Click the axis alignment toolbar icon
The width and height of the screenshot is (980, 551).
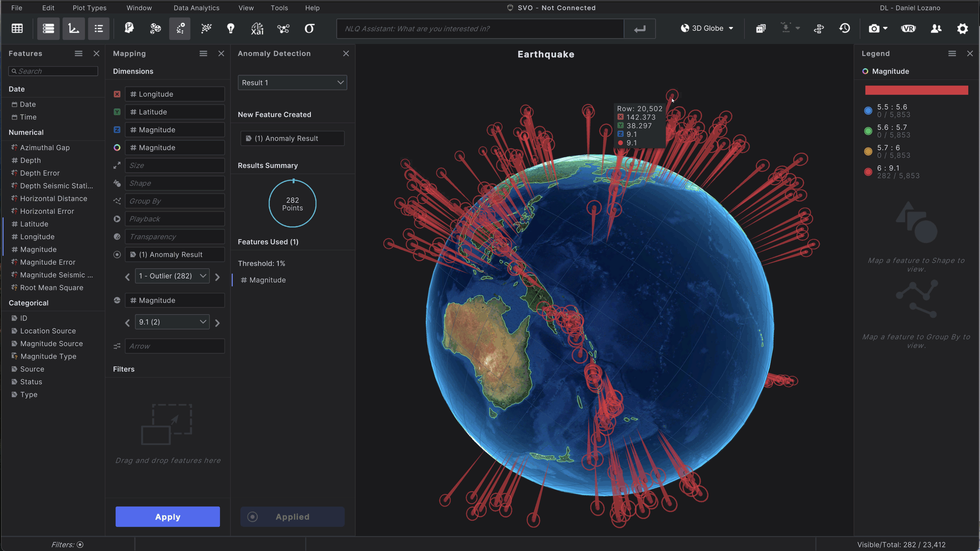(819, 29)
